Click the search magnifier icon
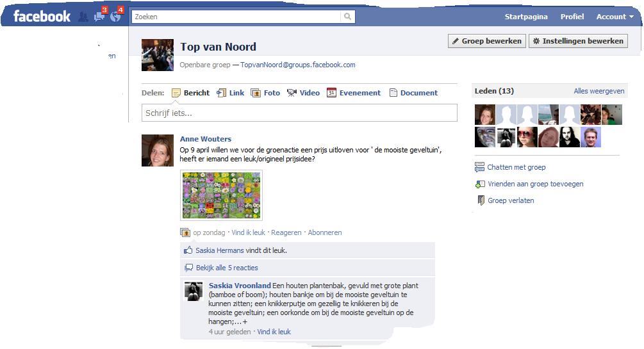 [x=347, y=17]
